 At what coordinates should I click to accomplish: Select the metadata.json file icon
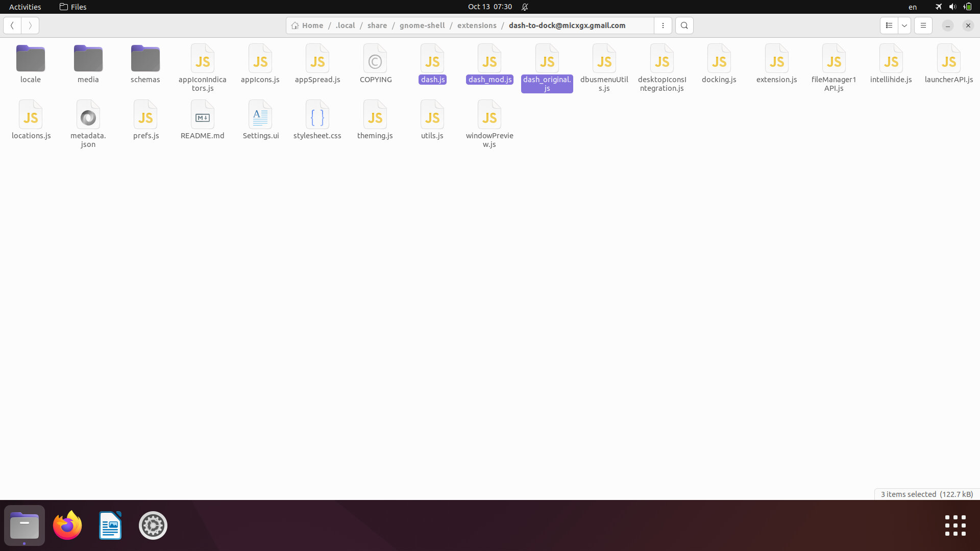click(x=88, y=116)
